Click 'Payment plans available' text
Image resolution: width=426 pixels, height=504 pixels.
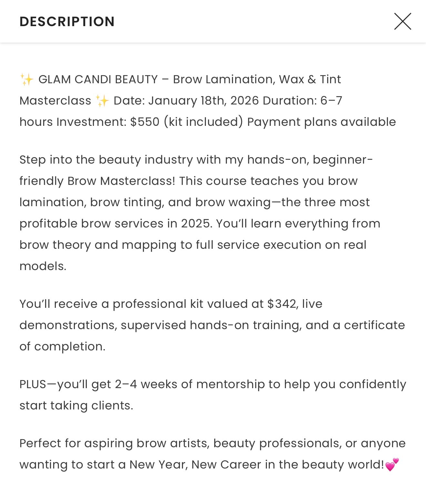tap(321, 122)
